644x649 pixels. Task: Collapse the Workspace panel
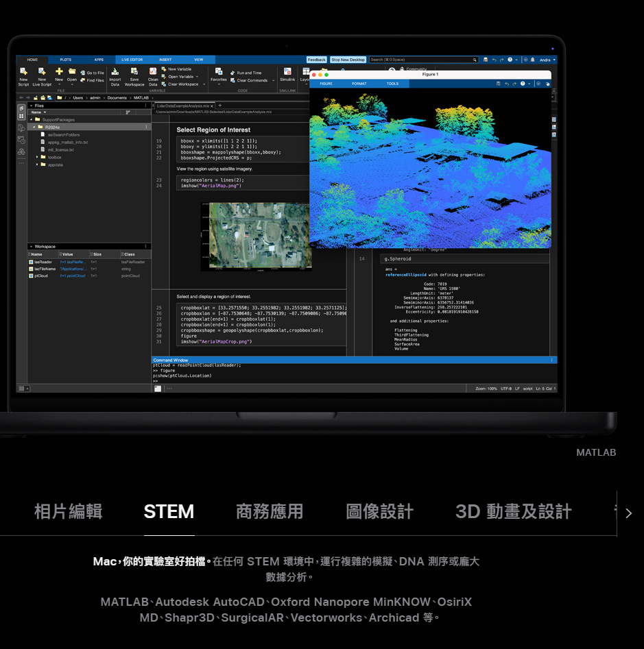click(x=30, y=246)
